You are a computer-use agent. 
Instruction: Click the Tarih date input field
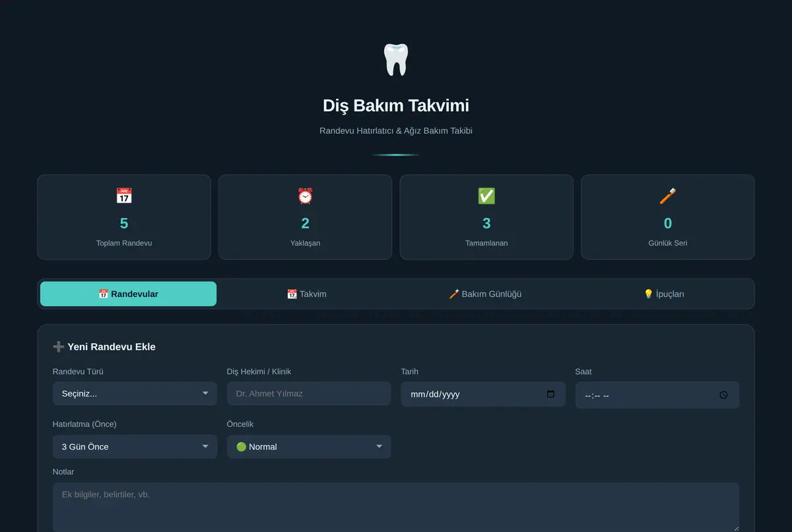(x=483, y=394)
